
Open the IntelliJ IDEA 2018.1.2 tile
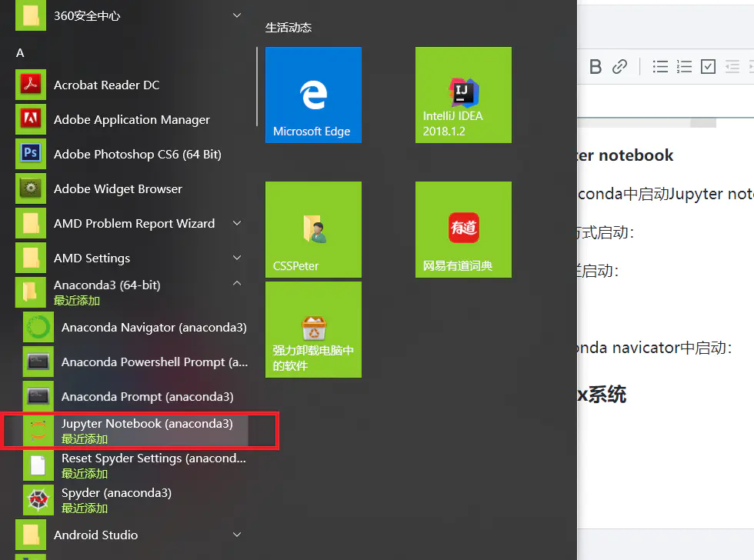[463, 95]
